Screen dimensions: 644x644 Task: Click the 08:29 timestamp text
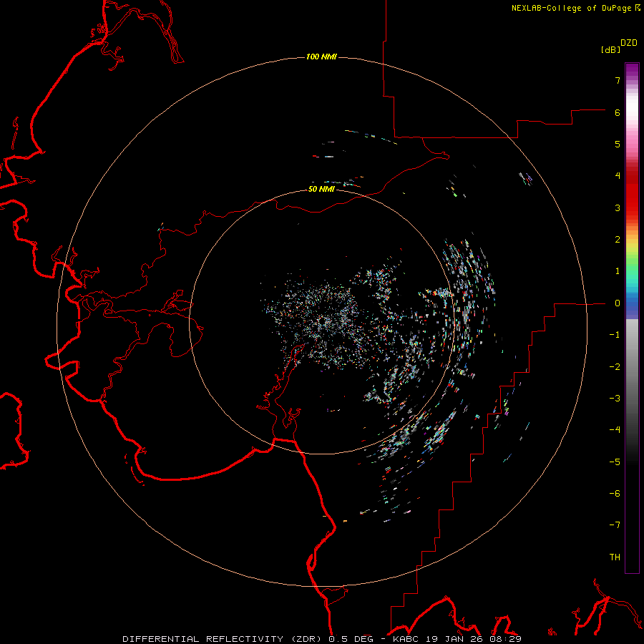506,639
